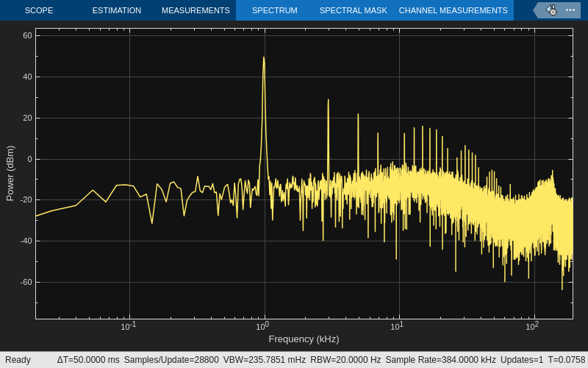The width and height of the screenshot is (588, 368).
Task: Click the ΔT=50.0000 ms status readout
Action: (88, 360)
